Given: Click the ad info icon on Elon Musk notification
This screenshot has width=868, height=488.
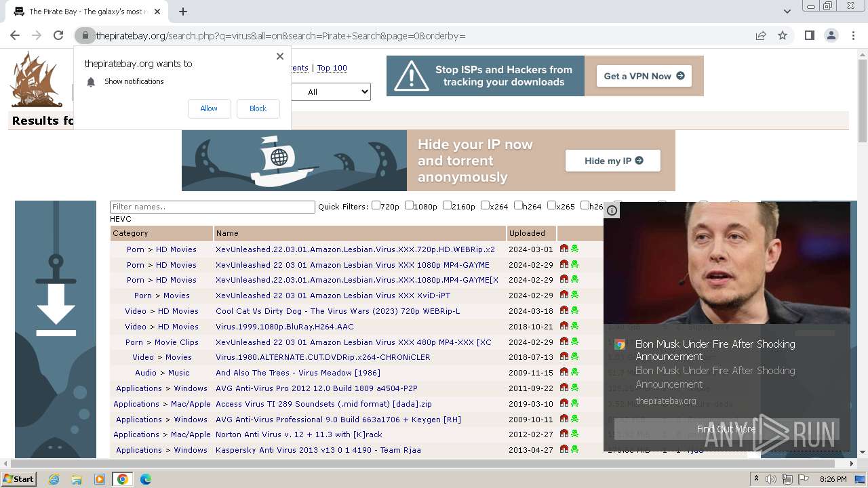Looking at the screenshot, I should [x=612, y=210].
